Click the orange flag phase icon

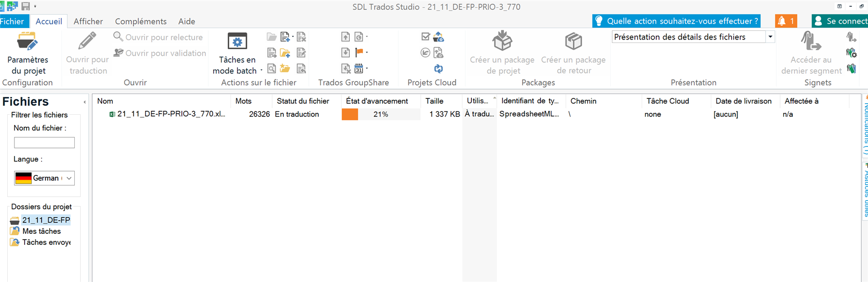359,52
